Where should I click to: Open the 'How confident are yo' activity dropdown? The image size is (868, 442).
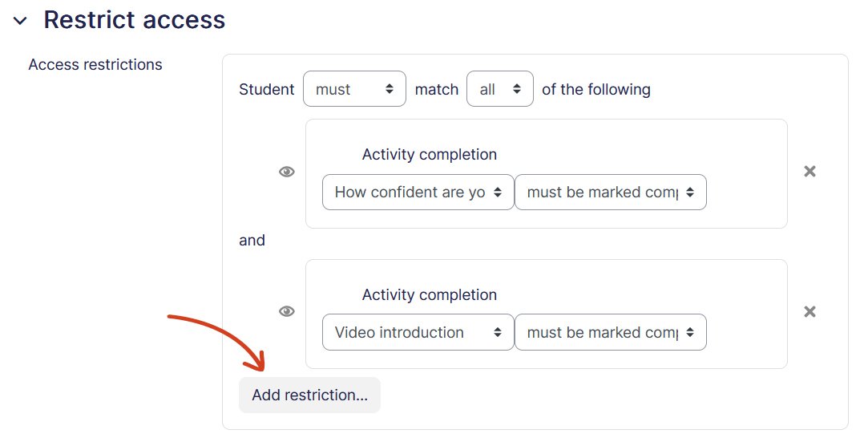pos(418,193)
